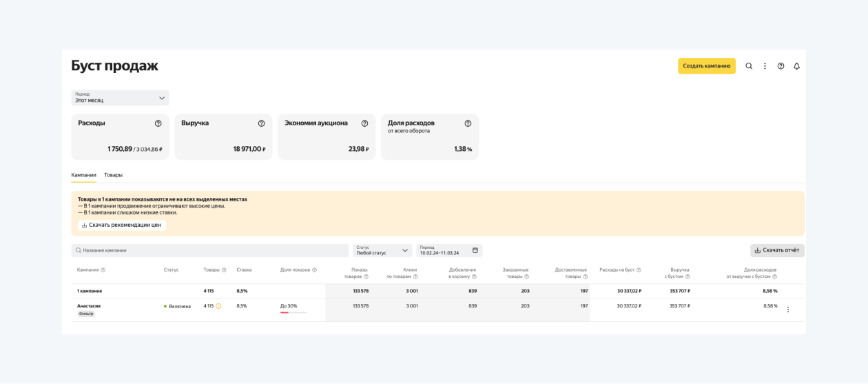868x384 pixels.
Task: Show the hint next to Клики по товарам
Action: (415, 276)
